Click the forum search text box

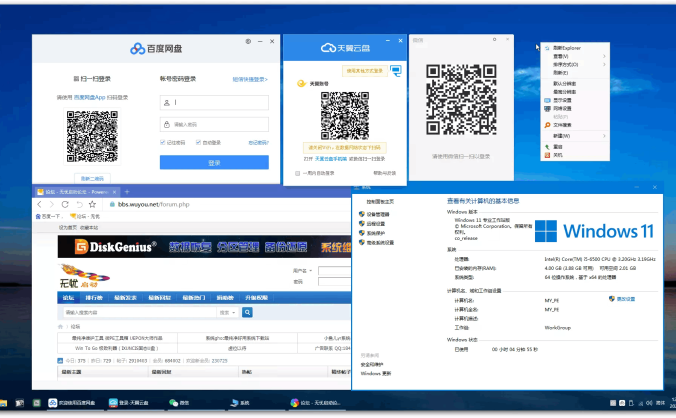139,312
